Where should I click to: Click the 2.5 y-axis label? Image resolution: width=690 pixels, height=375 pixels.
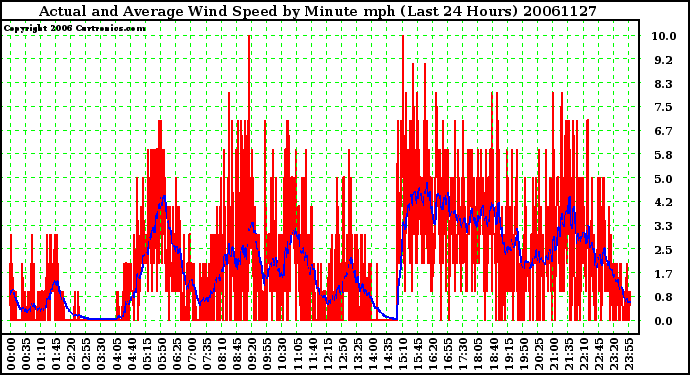click(664, 250)
